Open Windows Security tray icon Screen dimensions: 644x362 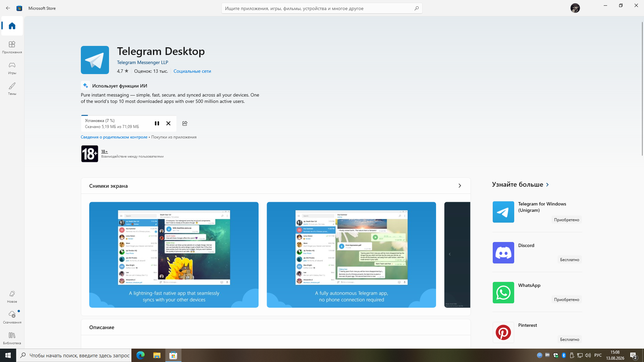click(x=556, y=355)
